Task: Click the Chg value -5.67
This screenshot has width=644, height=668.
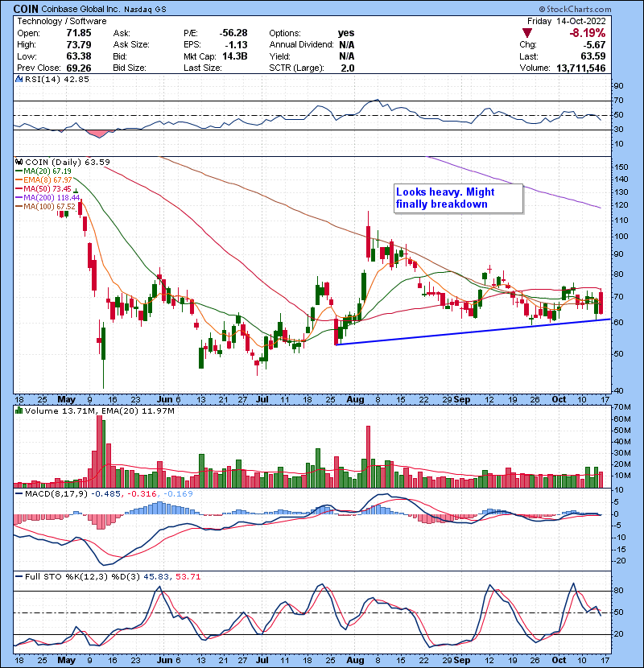Action: [594, 45]
